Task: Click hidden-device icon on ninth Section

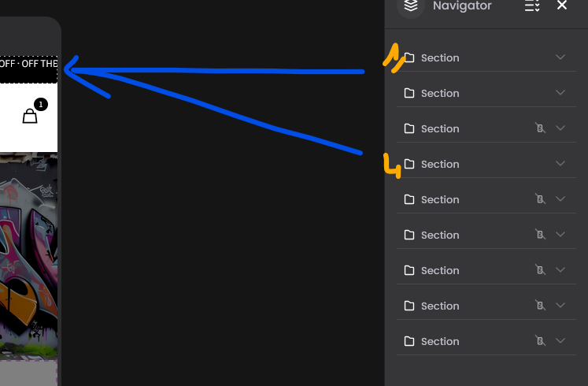Action: point(540,341)
